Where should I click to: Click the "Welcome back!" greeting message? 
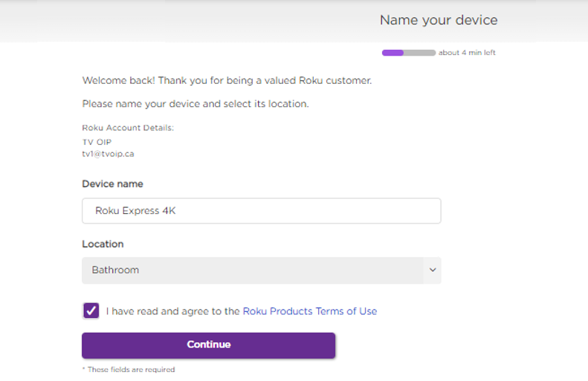pos(227,80)
